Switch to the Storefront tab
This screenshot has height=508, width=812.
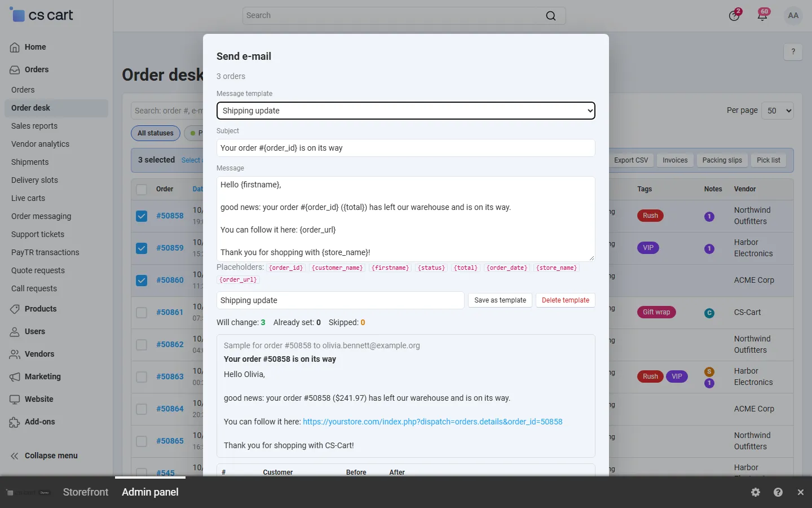pos(86,492)
